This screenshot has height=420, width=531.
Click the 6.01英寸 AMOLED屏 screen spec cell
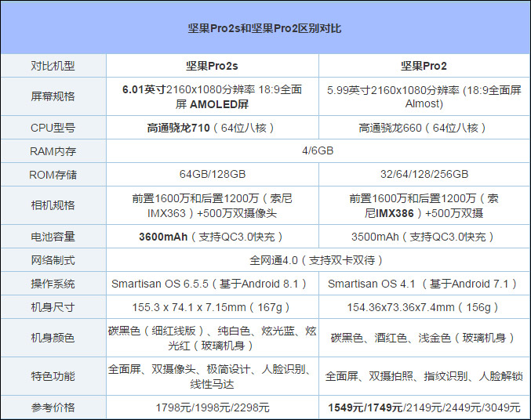(x=212, y=97)
